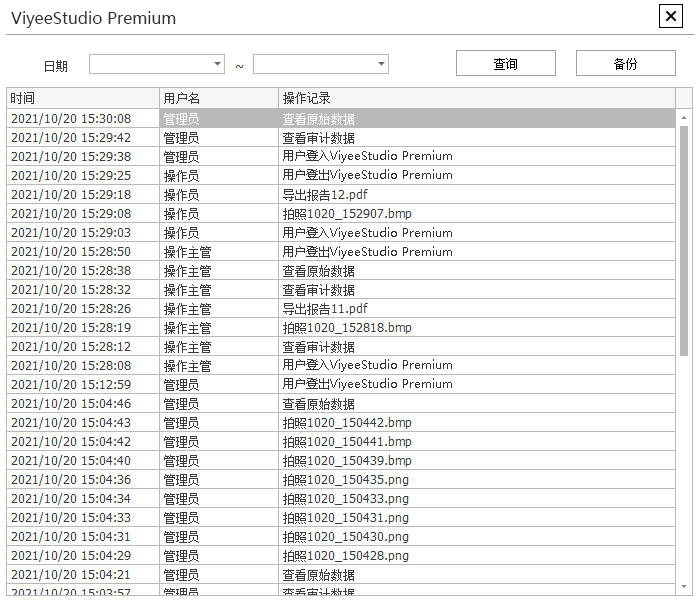
Task: Select the 拍照1020_152907.bmp record
Action: tap(346, 214)
